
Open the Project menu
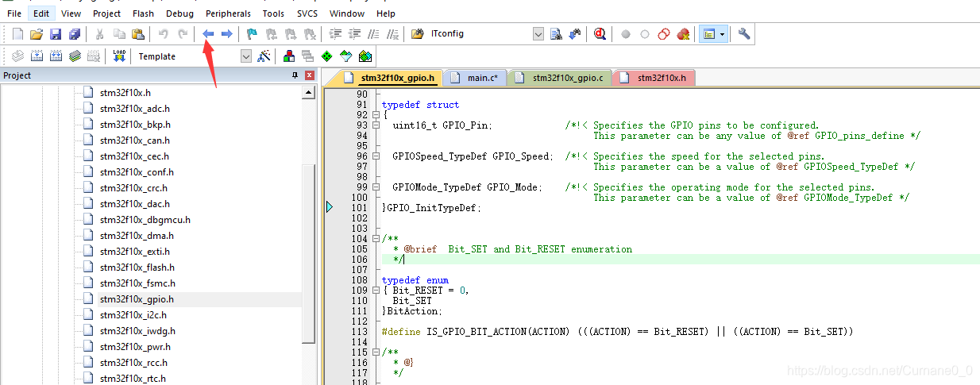coord(107,13)
